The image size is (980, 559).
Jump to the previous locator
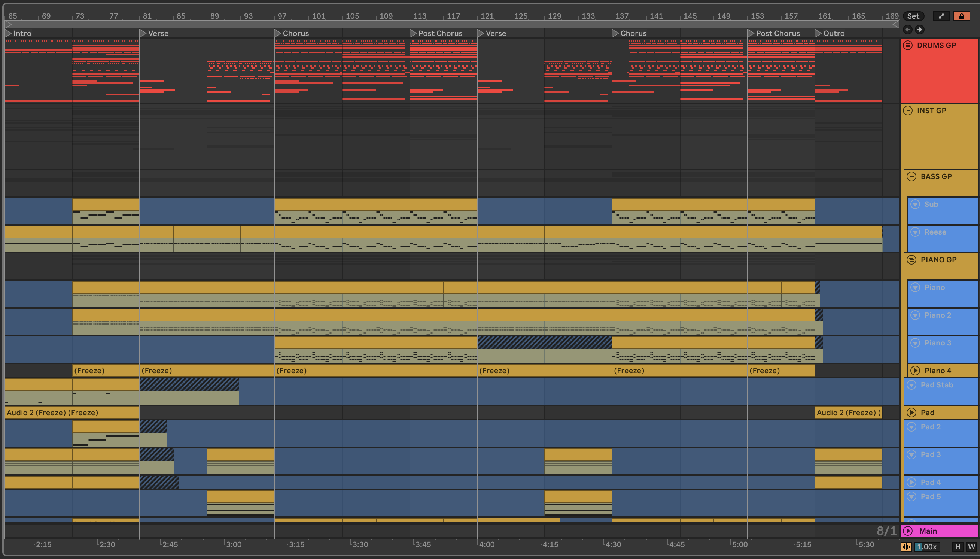coord(907,30)
